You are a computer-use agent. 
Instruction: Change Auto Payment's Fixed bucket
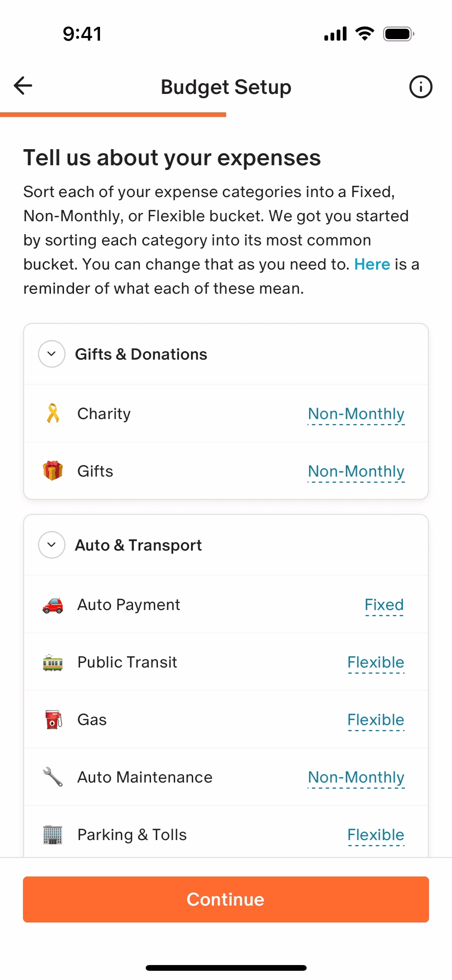pos(384,605)
